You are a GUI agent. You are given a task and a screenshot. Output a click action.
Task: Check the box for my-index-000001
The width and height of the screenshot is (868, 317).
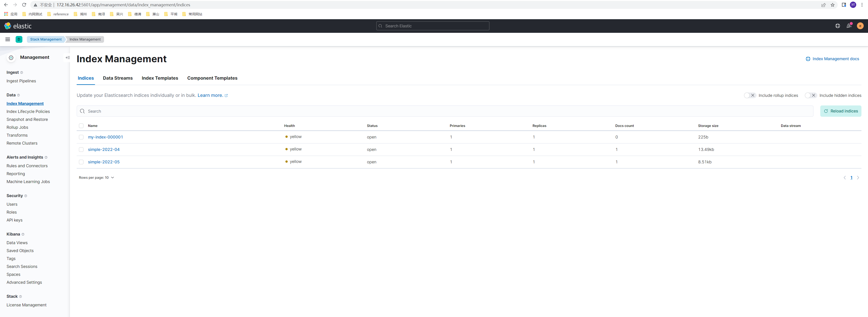(x=81, y=137)
